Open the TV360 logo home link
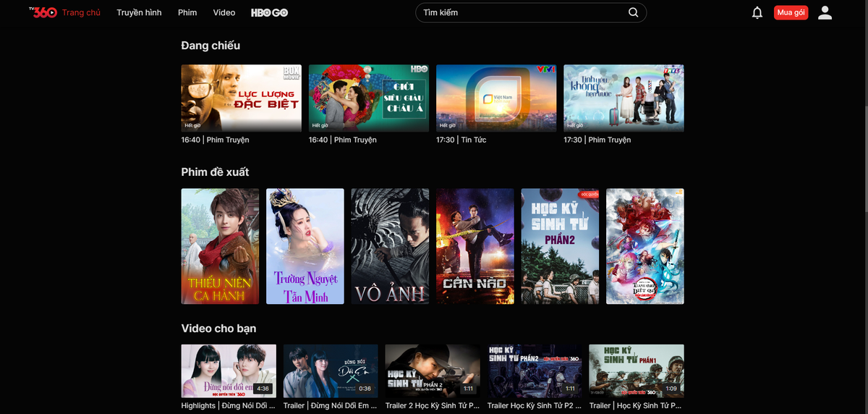This screenshot has height=414, width=868. [43, 12]
